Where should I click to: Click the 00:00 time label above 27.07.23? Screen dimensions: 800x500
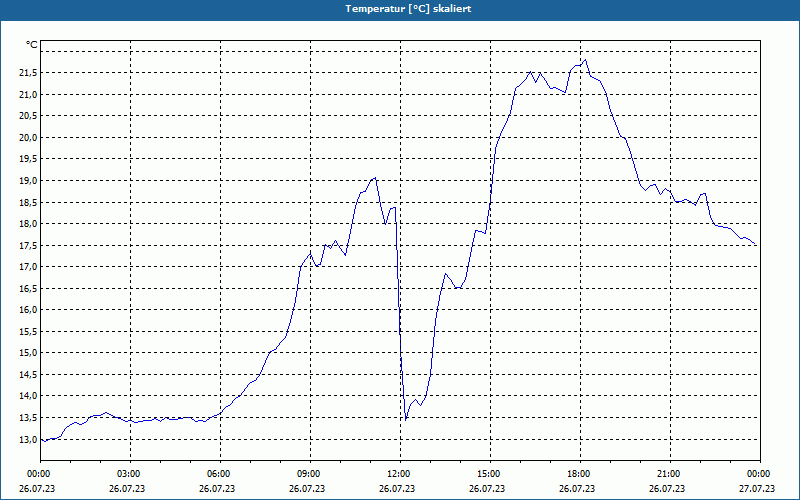[x=760, y=474]
